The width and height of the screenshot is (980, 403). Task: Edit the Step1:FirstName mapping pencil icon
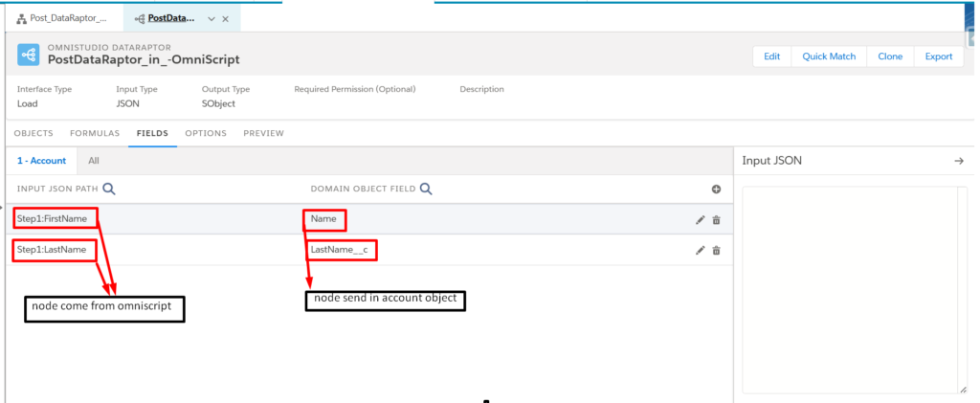pos(700,220)
